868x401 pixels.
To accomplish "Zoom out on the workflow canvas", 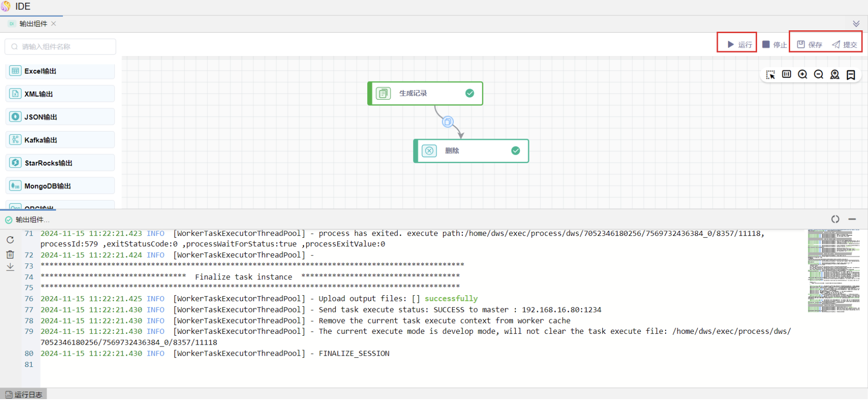I will click(819, 75).
